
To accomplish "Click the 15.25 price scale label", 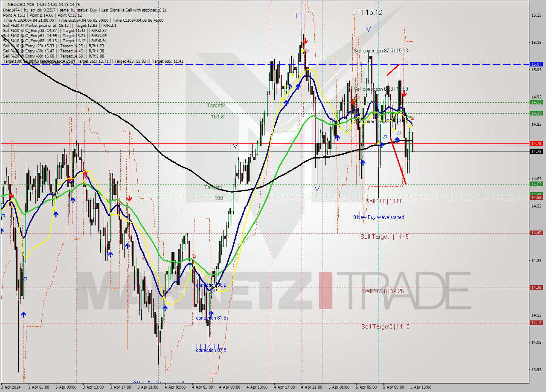I will click(x=536, y=15).
